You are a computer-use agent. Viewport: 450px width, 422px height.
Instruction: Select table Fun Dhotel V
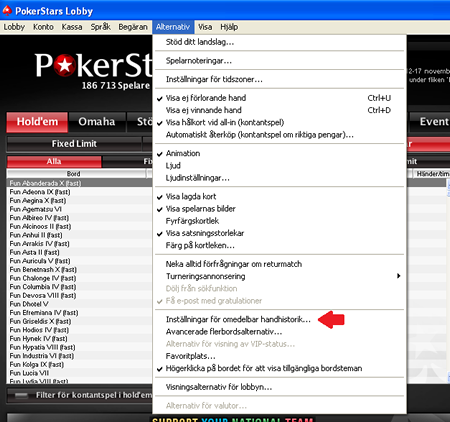pyautogui.click(x=79, y=304)
